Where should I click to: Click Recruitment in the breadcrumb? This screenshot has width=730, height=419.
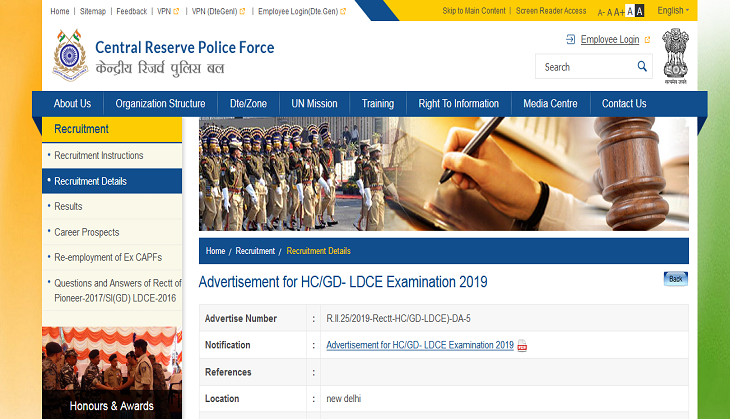(255, 251)
